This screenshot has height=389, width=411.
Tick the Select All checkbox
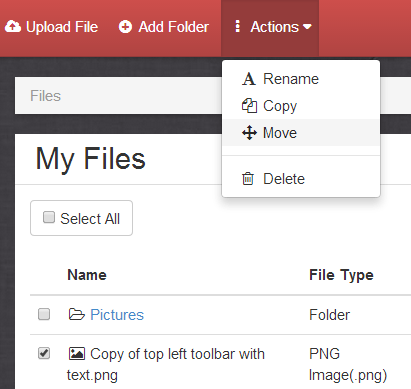49,217
